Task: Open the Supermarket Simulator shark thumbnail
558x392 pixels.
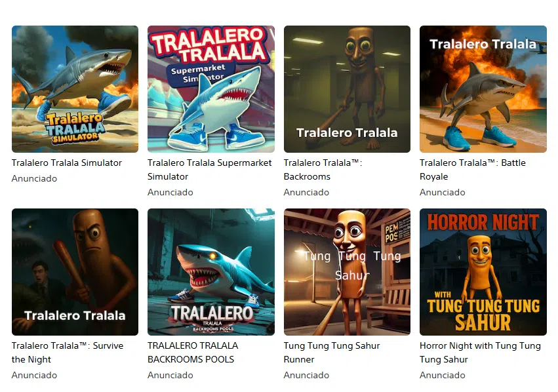Action: [x=211, y=89]
